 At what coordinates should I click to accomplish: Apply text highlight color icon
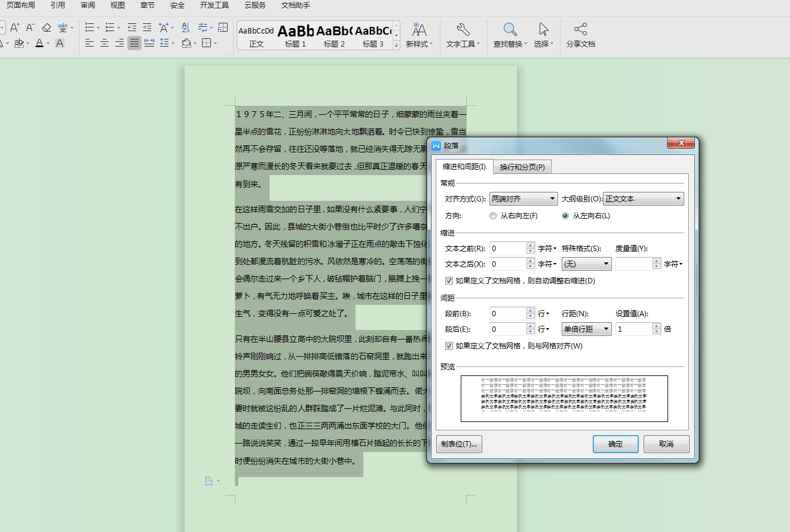pyautogui.click(x=19, y=43)
